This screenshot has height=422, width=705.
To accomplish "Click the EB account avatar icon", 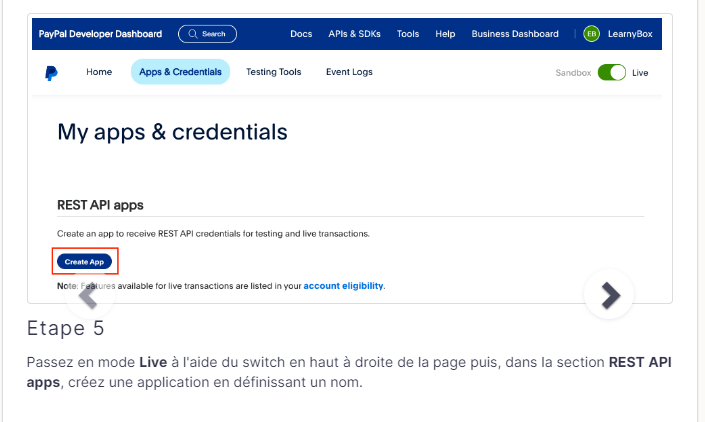I will tap(592, 34).
